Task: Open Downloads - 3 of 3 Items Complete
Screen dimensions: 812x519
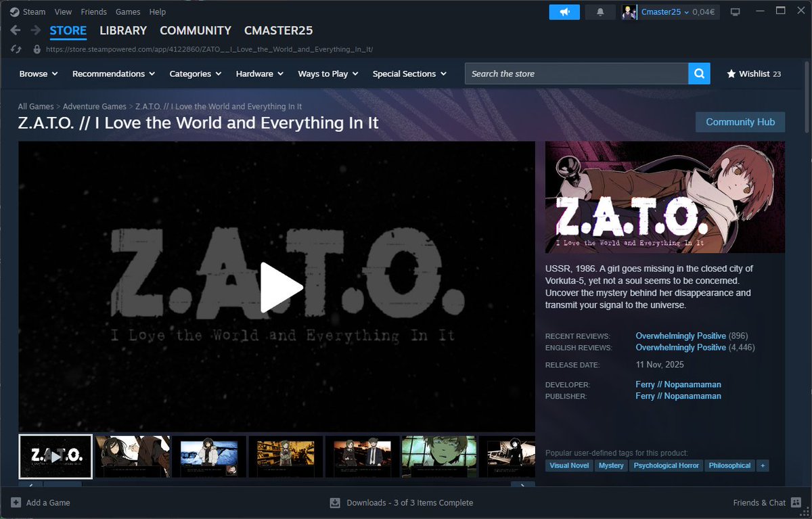Action: pyautogui.click(x=409, y=503)
